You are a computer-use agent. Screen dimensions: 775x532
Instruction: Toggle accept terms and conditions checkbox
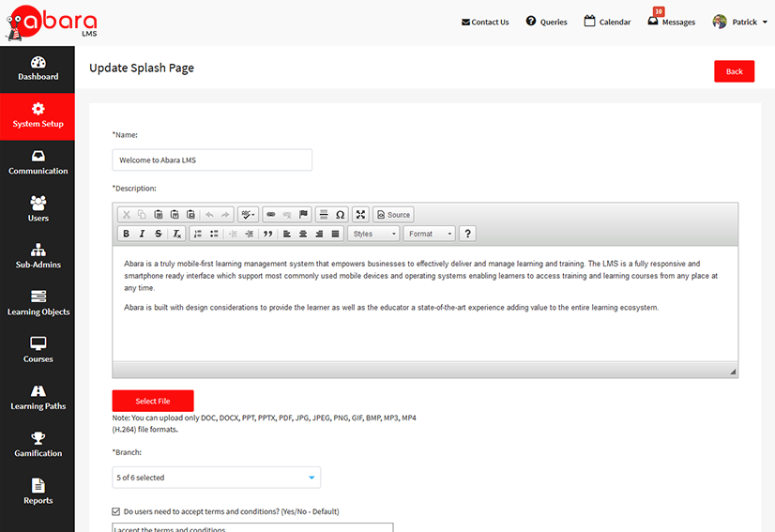tap(116, 511)
